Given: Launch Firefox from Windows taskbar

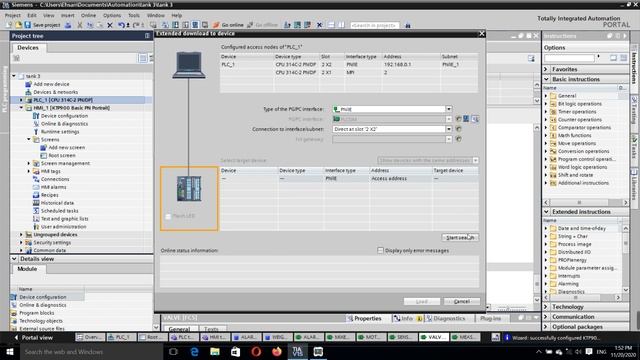Looking at the screenshot, I should pos(277,351).
